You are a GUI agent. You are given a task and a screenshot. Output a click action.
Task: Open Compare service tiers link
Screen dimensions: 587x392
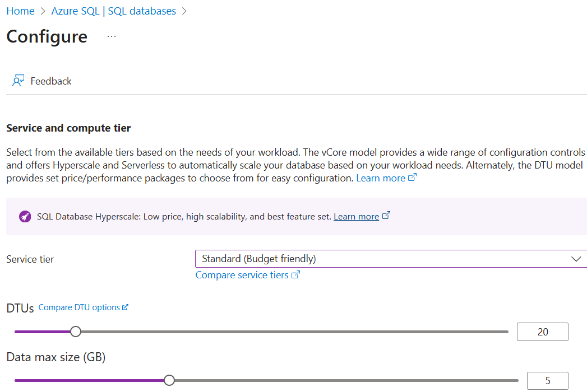tap(242, 275)
